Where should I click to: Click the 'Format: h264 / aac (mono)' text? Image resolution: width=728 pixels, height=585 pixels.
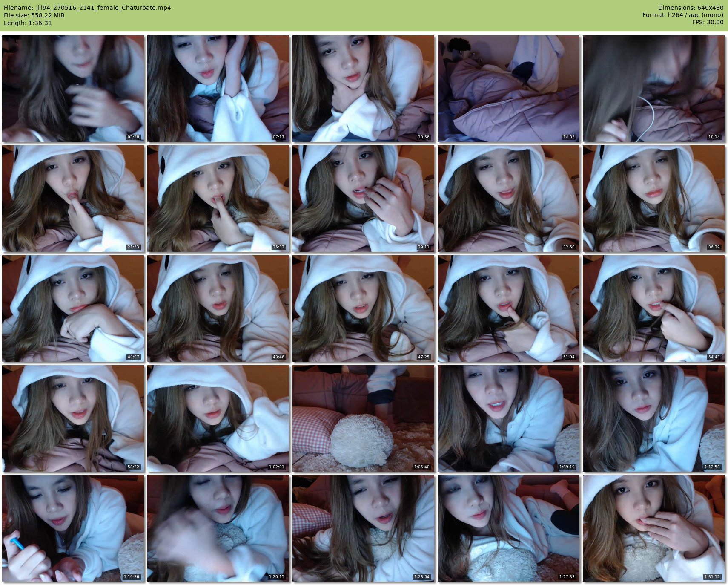683,15
